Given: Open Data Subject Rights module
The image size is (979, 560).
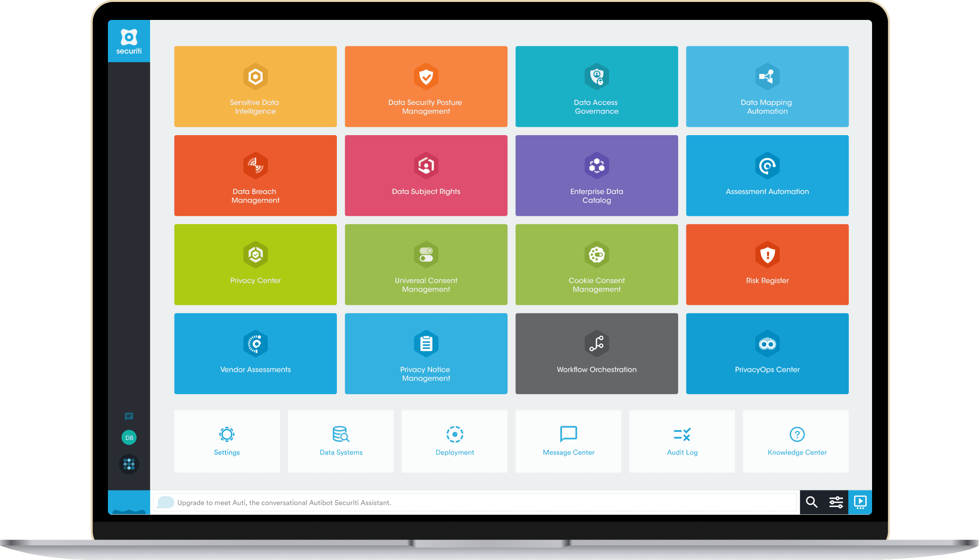Looking at the screenshot, I should (x=426, y=176).
